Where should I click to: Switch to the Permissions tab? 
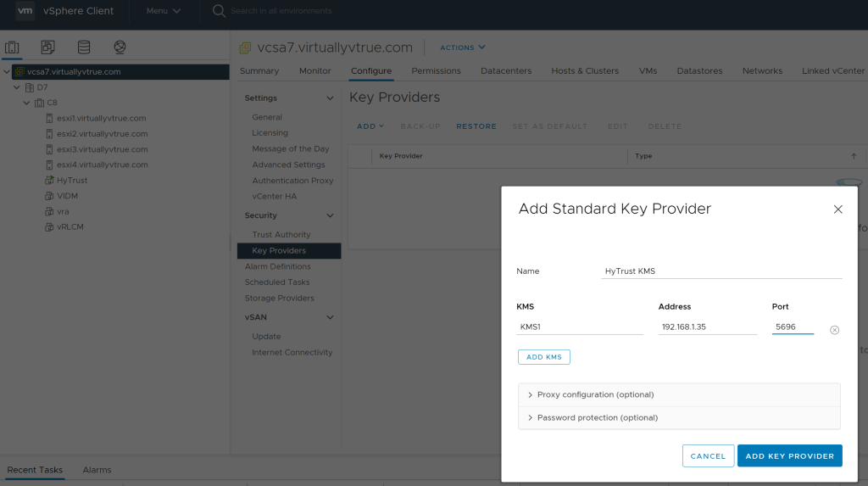[x=436, y=71]
